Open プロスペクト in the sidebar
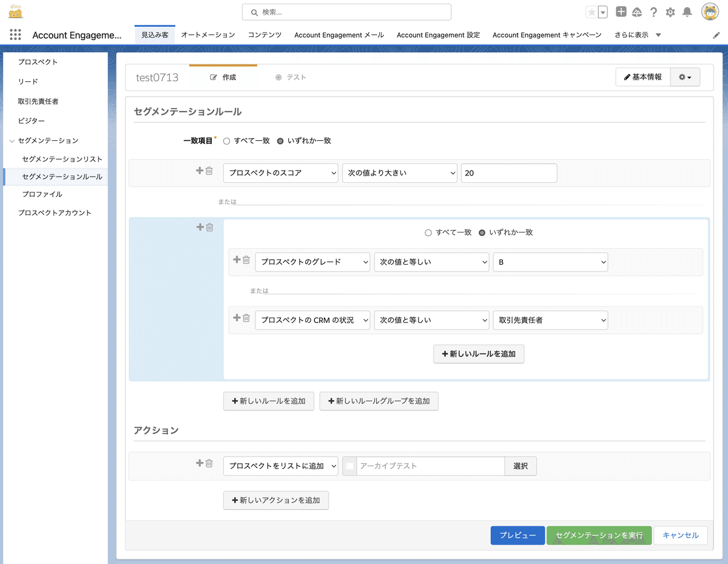728x564 pixels. click(38, 62)
